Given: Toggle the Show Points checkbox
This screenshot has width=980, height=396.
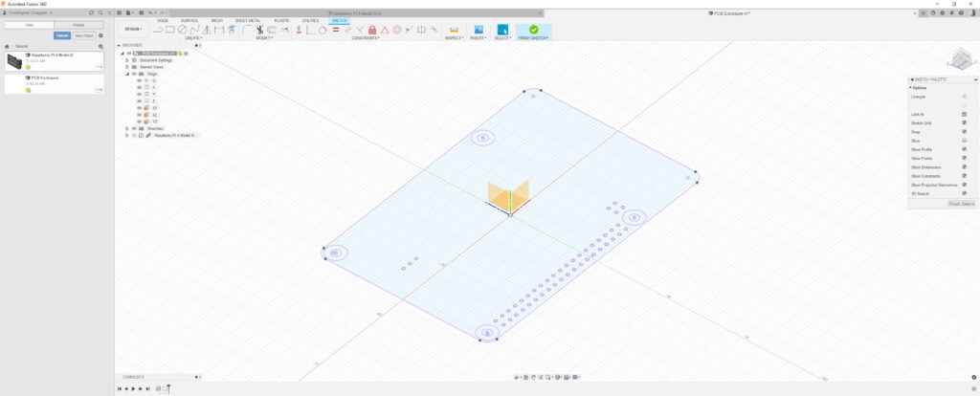Looking at the screenshot, I should click(x=965, y=158).
